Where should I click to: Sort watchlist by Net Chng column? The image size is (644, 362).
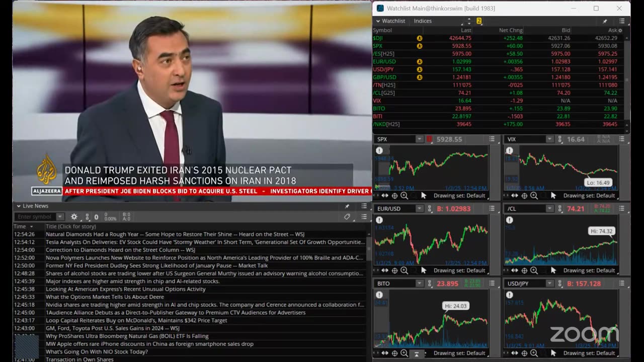coord(510,30)
